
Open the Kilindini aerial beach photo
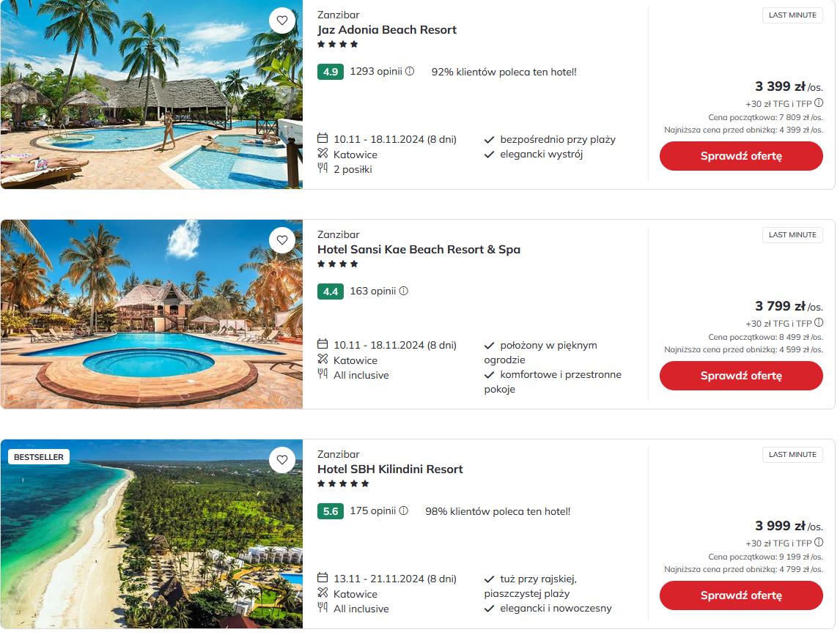coord(152,534)
